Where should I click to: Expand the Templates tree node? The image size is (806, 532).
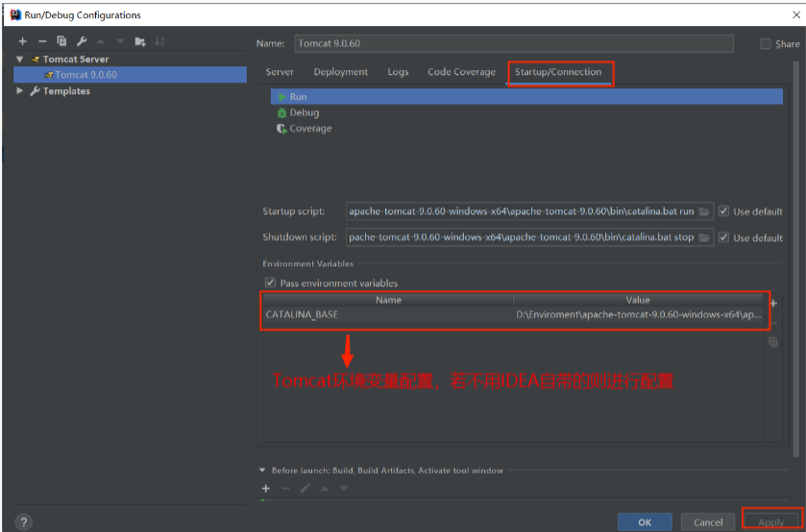pyautogui.click(x=20, y=91)
